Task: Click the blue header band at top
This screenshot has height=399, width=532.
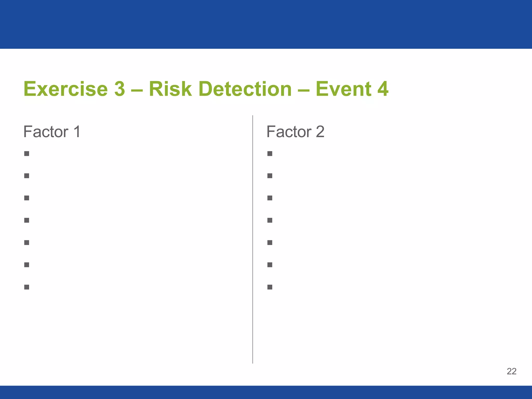Action: pos(266,24)
